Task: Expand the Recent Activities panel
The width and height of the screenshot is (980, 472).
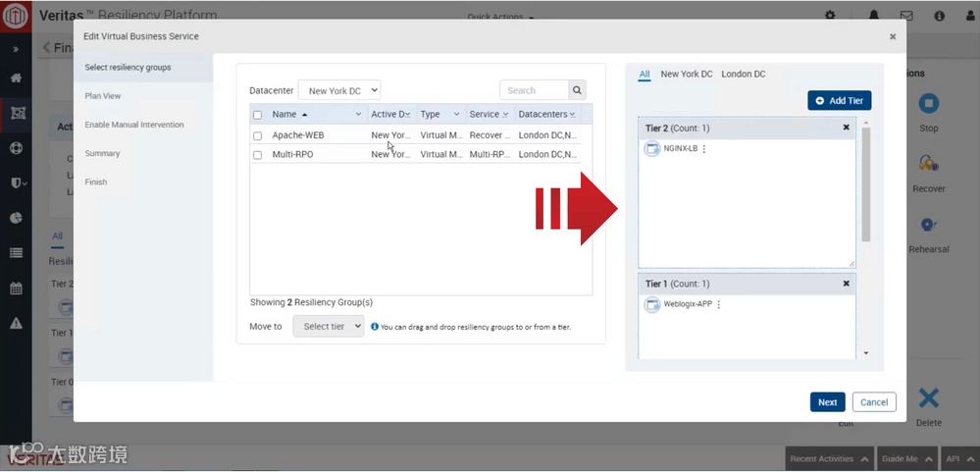Action: [829, 459]
